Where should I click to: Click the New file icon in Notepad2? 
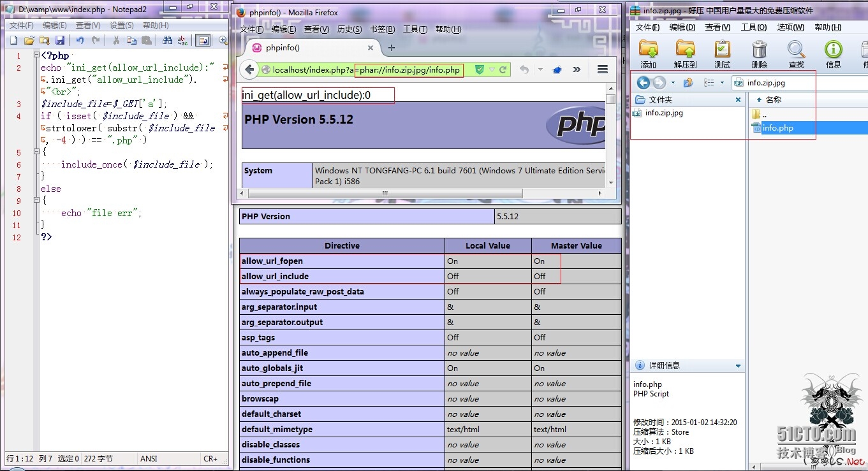14,40
